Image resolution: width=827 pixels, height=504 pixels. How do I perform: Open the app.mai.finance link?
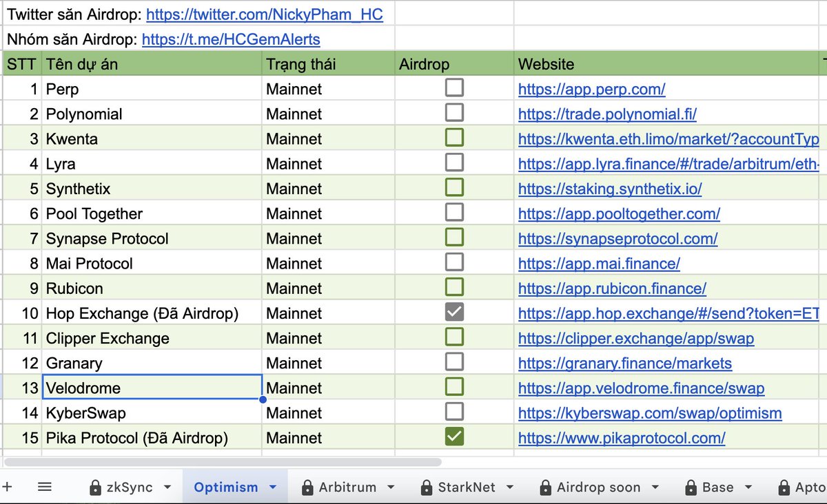[599, 263]
